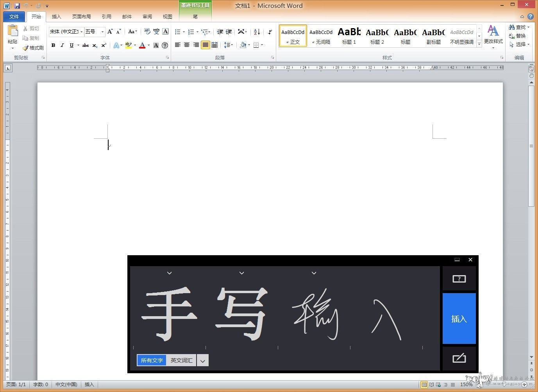Viewport: 538px width, 392px height.
Task: Expand the font size dropdown showing 五号
Action: click(102, 32)
